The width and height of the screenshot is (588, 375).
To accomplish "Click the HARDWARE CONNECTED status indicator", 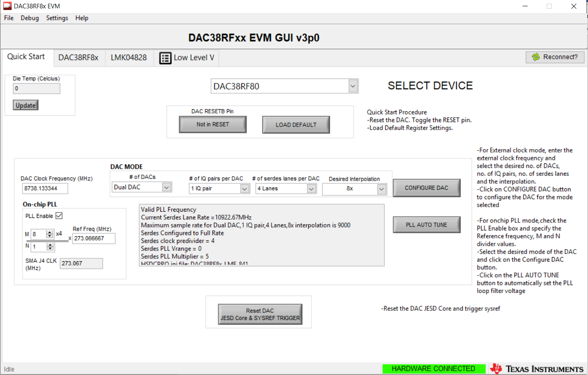I will pos(434,369).
